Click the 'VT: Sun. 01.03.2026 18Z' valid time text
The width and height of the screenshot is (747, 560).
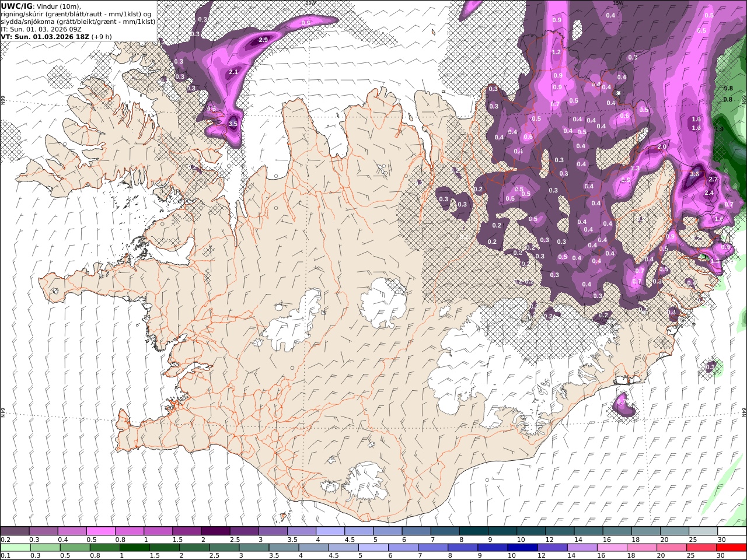point(45,36)
